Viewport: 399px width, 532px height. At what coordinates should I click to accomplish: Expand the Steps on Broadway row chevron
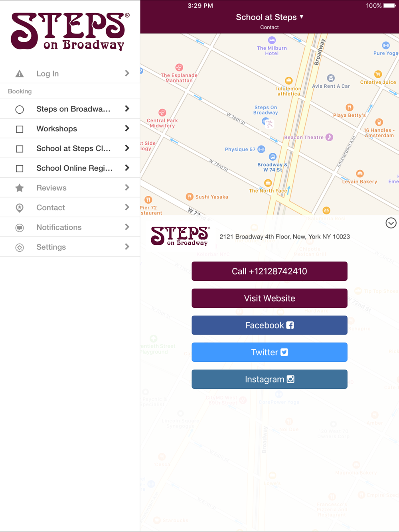coord(127,109)
